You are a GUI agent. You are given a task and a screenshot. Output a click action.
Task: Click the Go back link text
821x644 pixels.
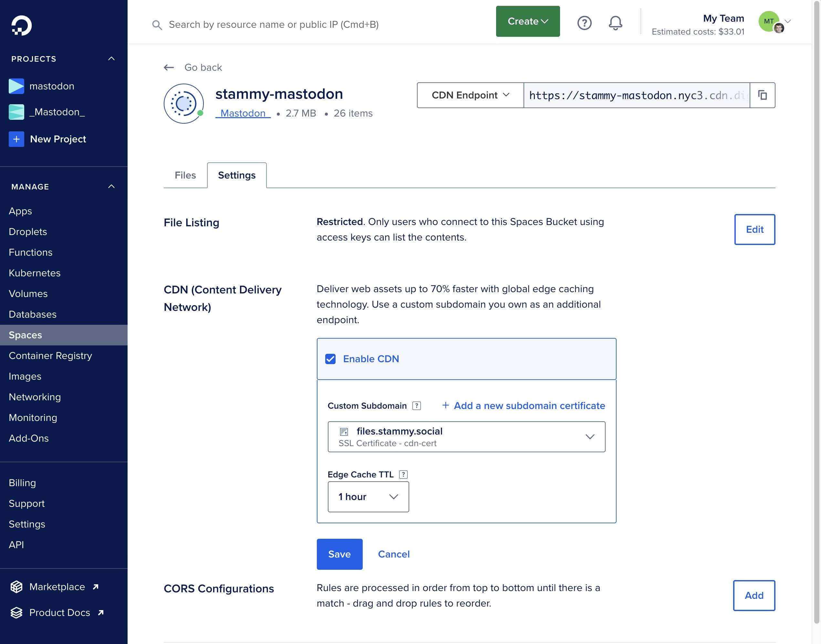coord(203,67)
